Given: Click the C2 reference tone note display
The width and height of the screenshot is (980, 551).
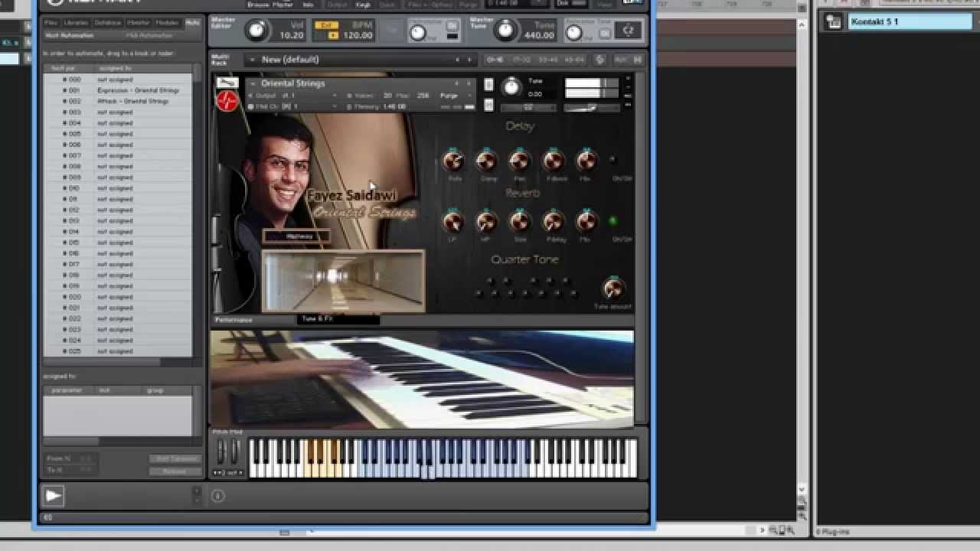Looking at the screenshot, I should point(629,31).
